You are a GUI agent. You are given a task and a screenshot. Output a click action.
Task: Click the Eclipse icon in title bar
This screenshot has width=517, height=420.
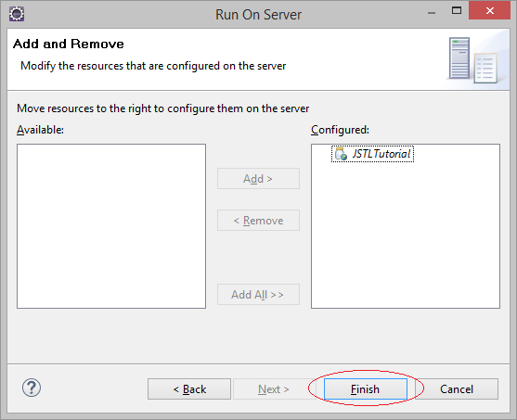pyautogui.click(x=17, y=14)
